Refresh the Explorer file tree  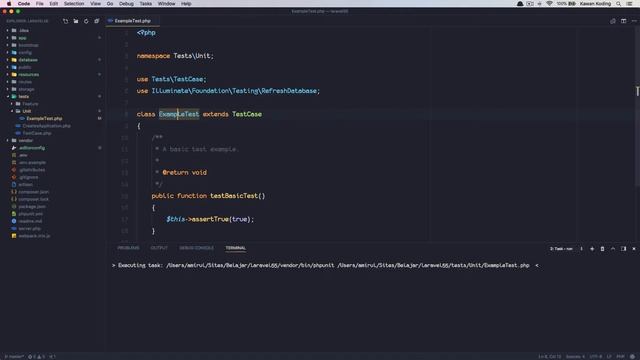point(86,21)
